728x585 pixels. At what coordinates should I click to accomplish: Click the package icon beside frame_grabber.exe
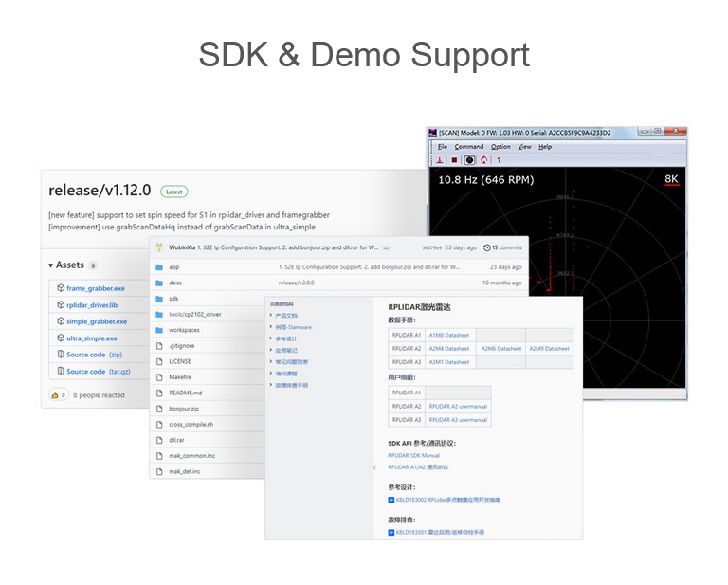point(61,288)
